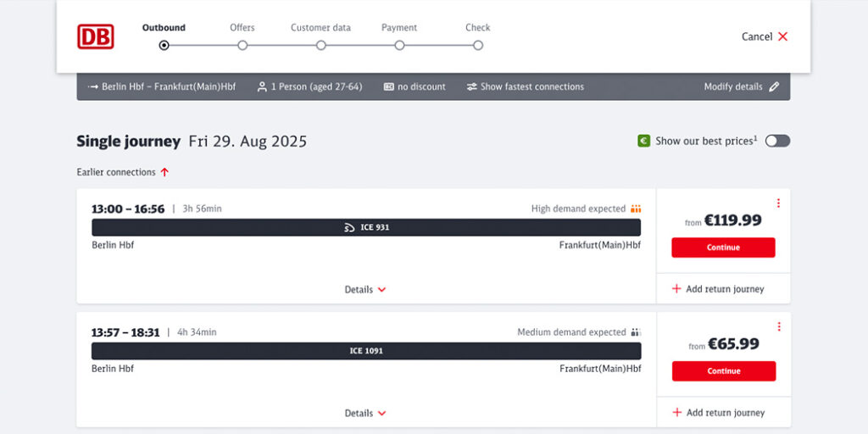Cancel the booking process

click(x=765, y=36)
